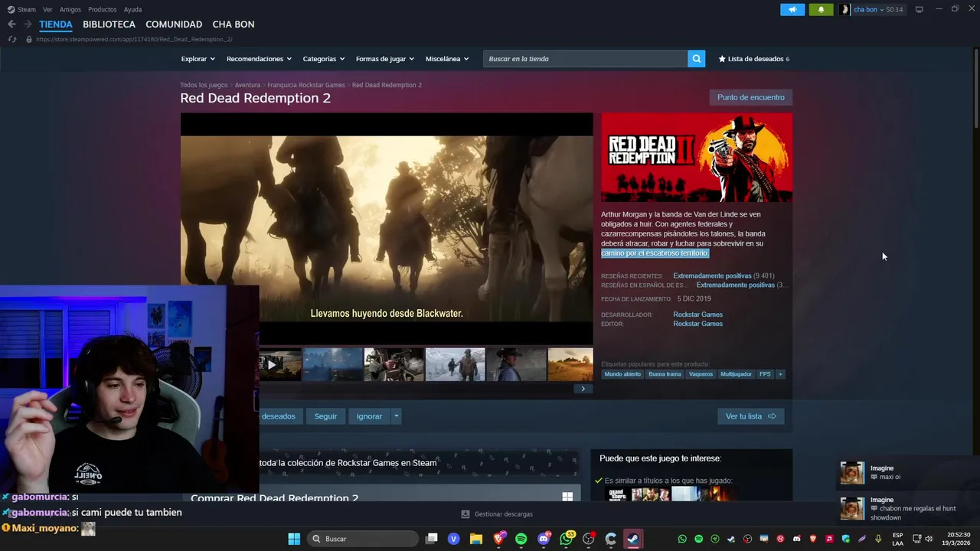
Task: Expand the Miscelánea dropdown
Action: (x=447, y=59)
